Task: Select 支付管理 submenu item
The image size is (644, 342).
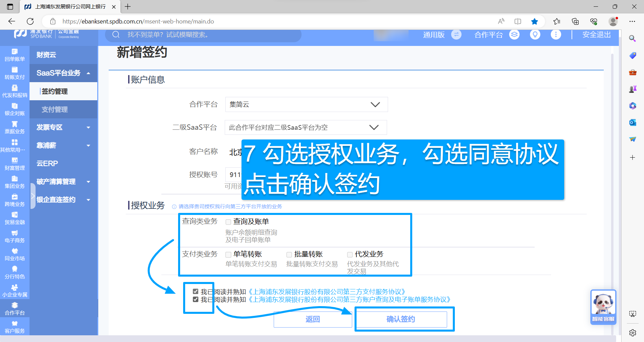Action: (63, 109)
